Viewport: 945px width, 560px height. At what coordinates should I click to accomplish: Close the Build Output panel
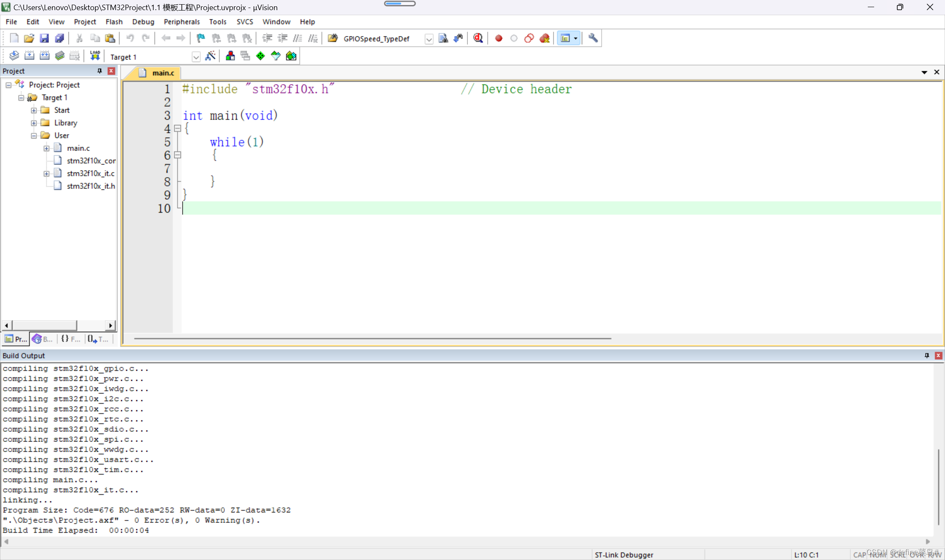click(x=939, y=355)
